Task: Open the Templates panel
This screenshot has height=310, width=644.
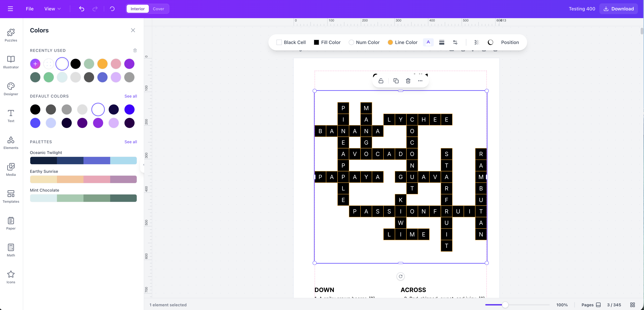Action: [11, 196]
